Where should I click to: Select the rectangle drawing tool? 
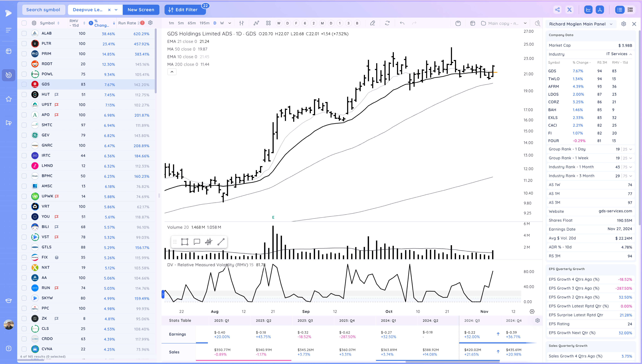(x=185, y=242)
